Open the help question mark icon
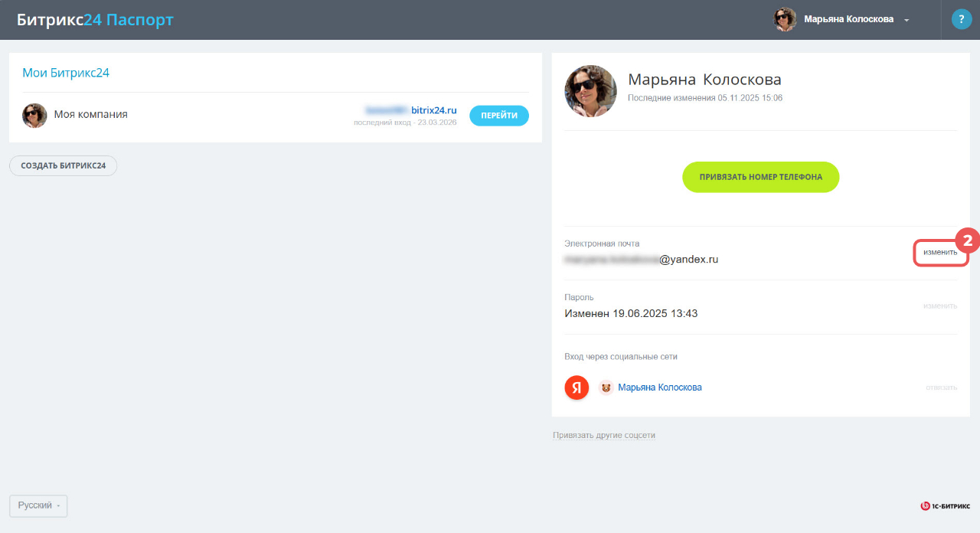The height and width of the screenshot is (533, 980). [x=962, y=19]
